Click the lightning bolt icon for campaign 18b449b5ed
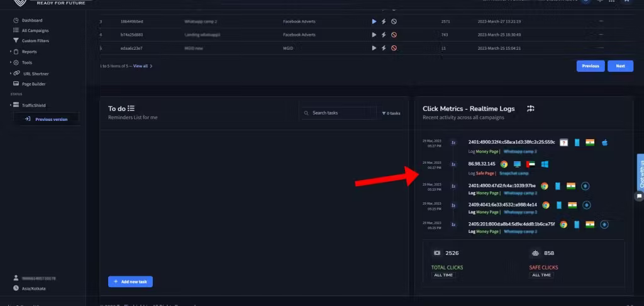644x306 pixels. pyautogui.click(x=384, y=21)
